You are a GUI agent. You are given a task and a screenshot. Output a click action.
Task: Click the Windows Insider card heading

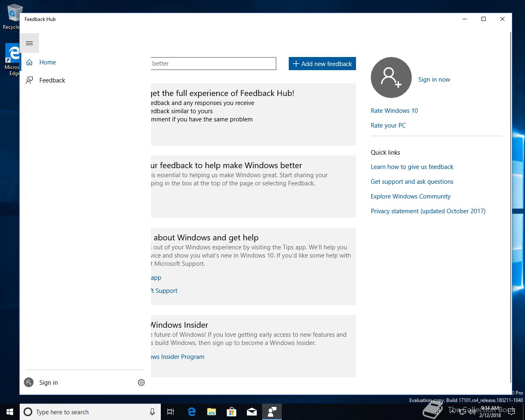[180, 325]
